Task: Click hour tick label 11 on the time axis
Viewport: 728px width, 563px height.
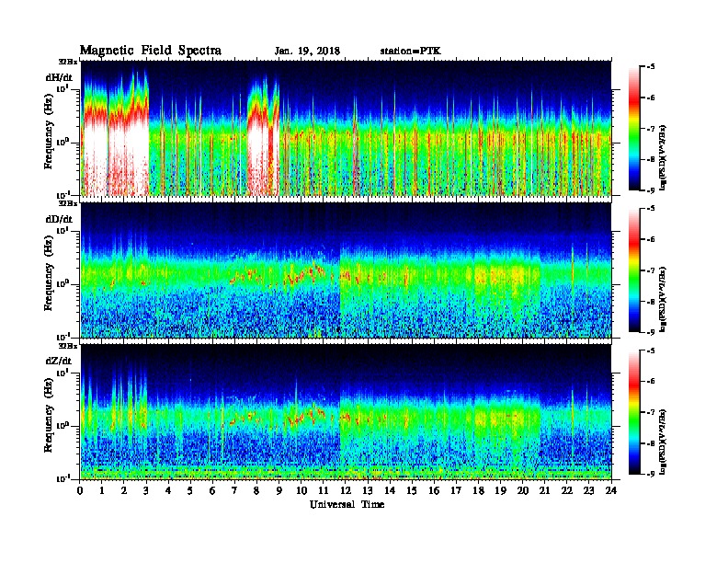Action: pos(324,491)
